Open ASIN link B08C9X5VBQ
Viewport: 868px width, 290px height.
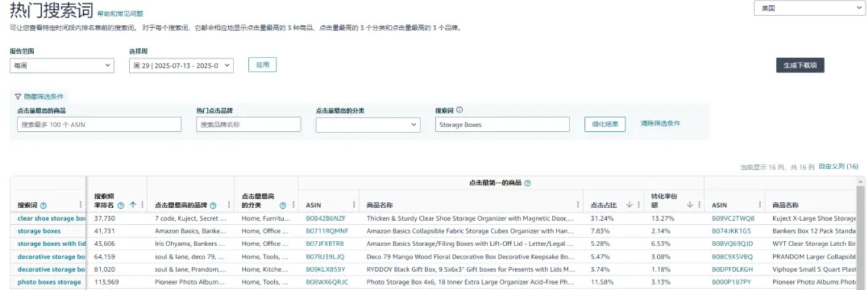(x=732, y=256)
